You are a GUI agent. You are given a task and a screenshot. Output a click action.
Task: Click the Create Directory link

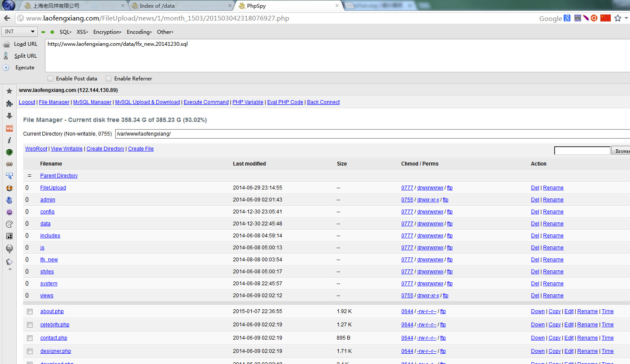coord(105,149)
